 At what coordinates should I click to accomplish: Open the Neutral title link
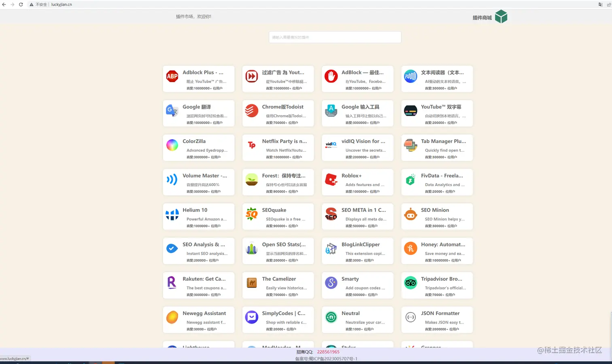tap(351, 313)
